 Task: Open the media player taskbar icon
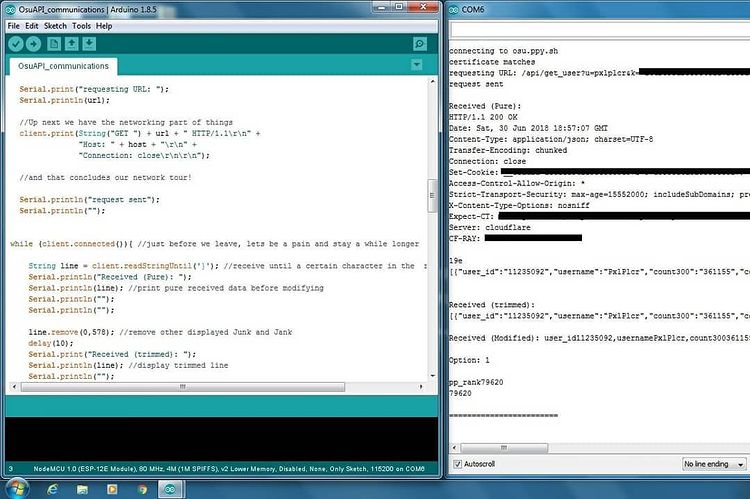pos(112,489)
